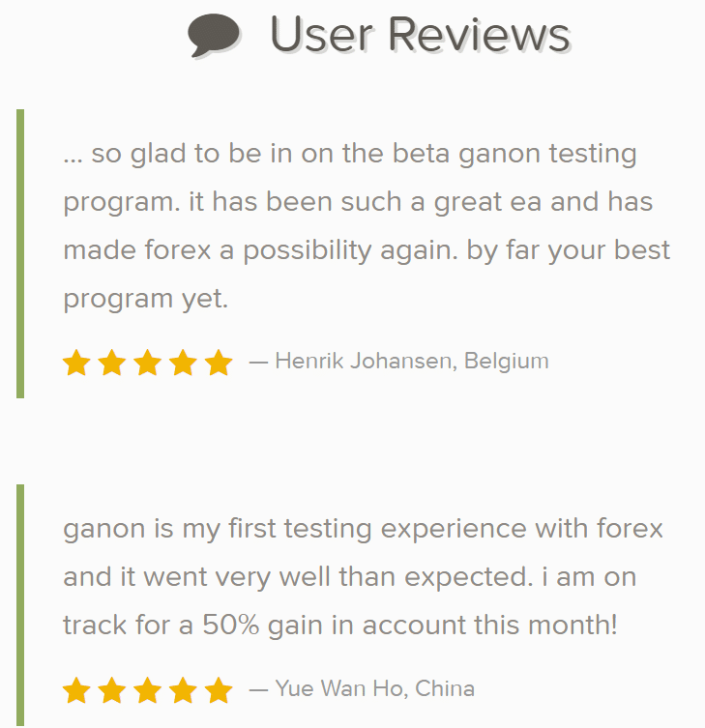Select the Henrik Johansen, Belgium author name
The image size is (705, 728).
(x=412, y=362)
